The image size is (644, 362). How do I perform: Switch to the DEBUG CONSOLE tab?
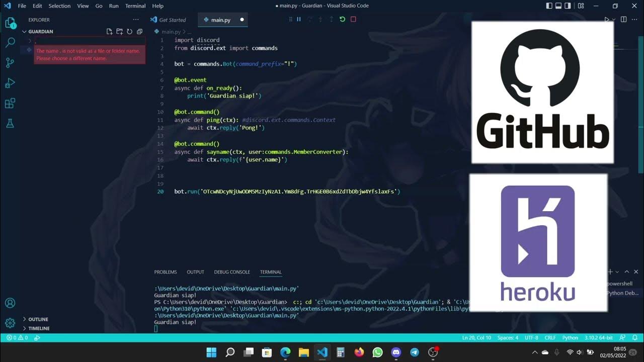coord(232,272)
